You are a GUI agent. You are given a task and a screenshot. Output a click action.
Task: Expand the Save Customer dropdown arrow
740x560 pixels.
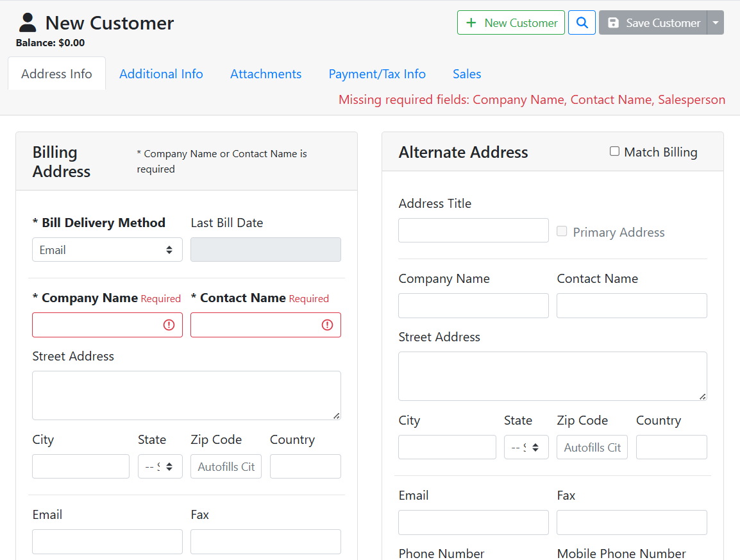(x=716, y=23)
